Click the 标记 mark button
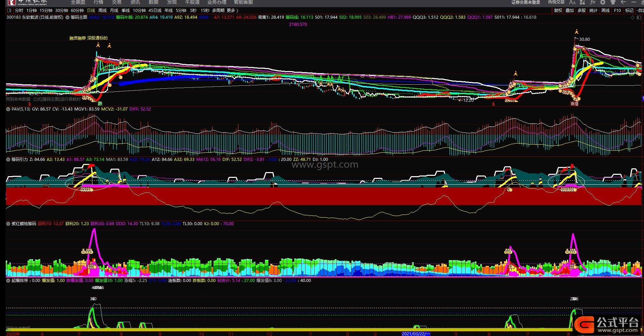Screen dimensions: 644x336 coord(629,11)
